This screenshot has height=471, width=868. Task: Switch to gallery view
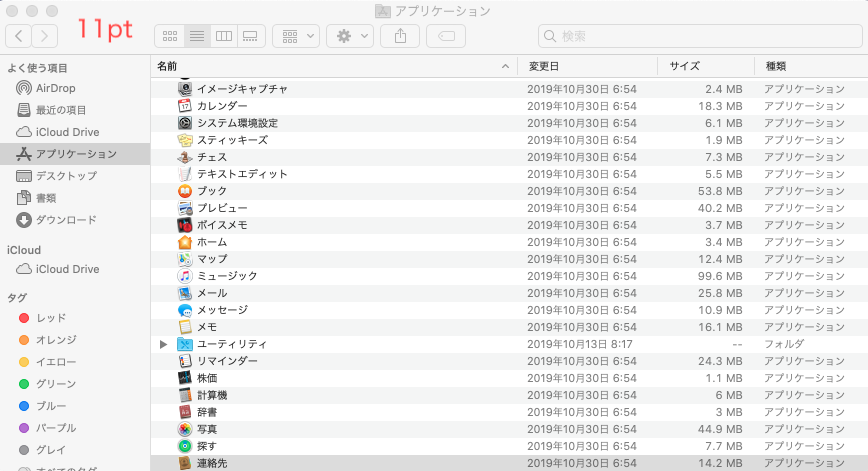251,37
